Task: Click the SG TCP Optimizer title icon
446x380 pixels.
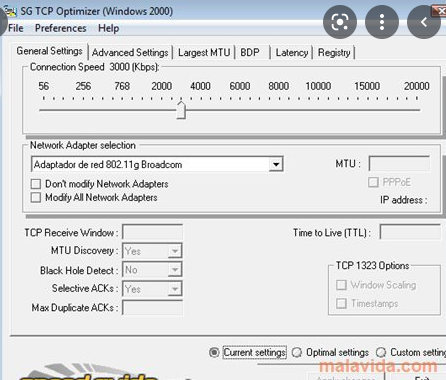Action: 11,11
